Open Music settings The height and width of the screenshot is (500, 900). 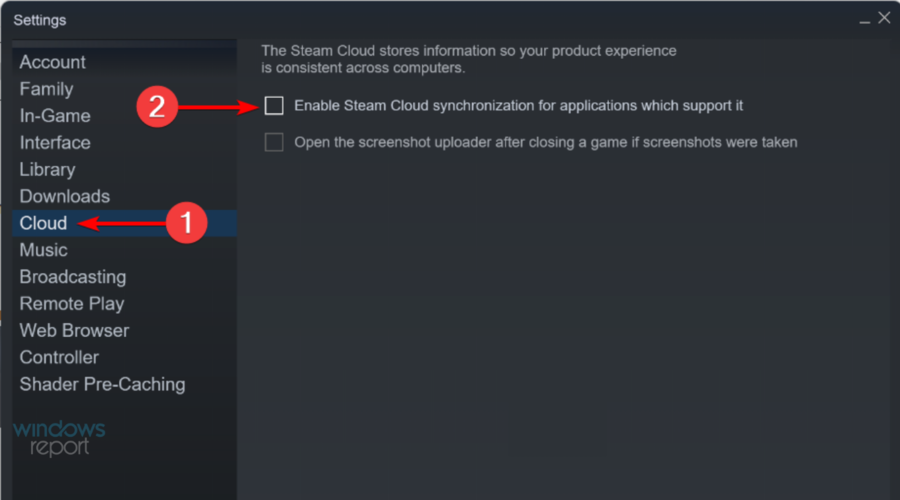pyautogui.click(x=43, y=250)
